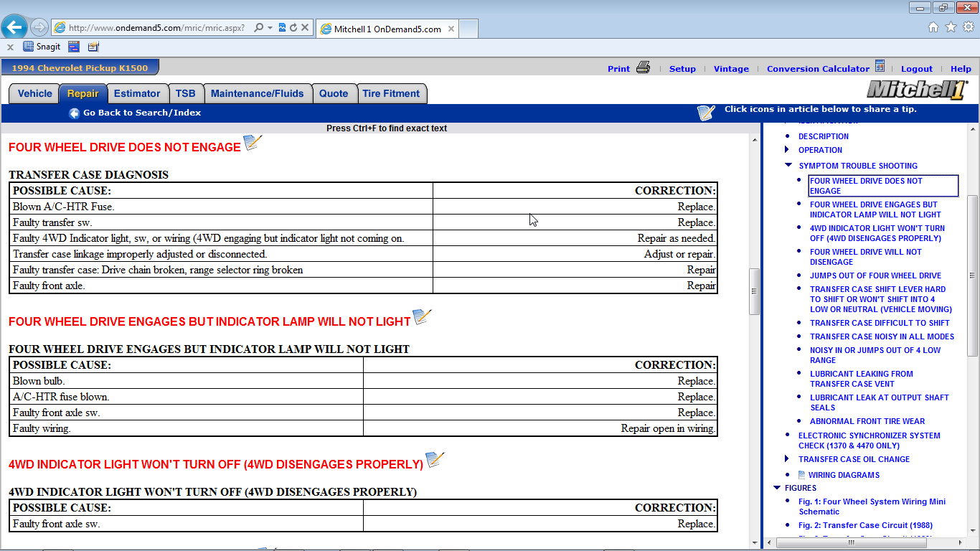The height and width of the screenshot is (551, 980).
Task: Open the Help link
Action: click(x=961, y=69)
